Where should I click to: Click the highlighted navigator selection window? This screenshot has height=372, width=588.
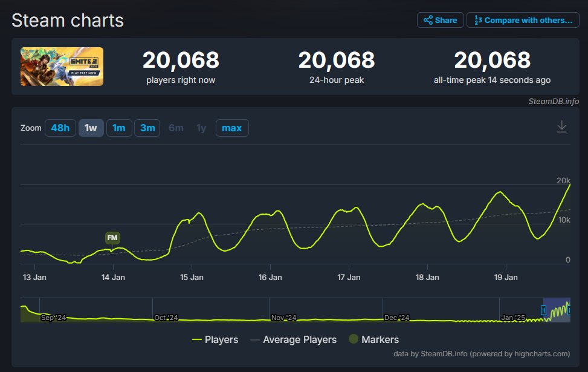[x=557, y=310]
